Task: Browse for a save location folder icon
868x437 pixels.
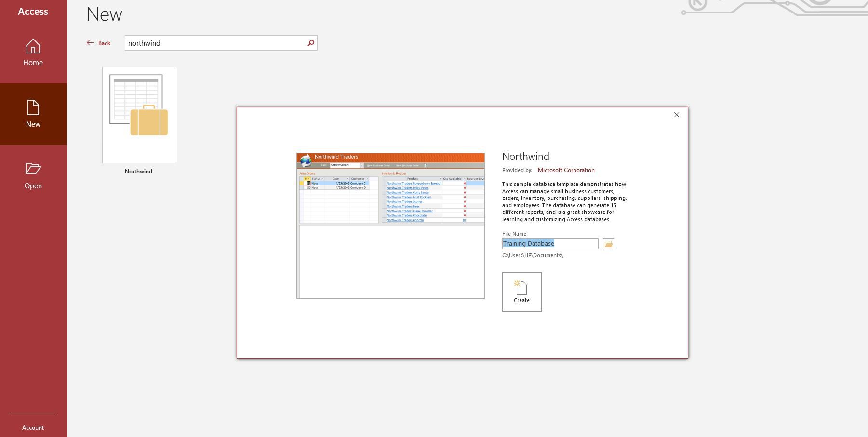Action: pos(608,244)
